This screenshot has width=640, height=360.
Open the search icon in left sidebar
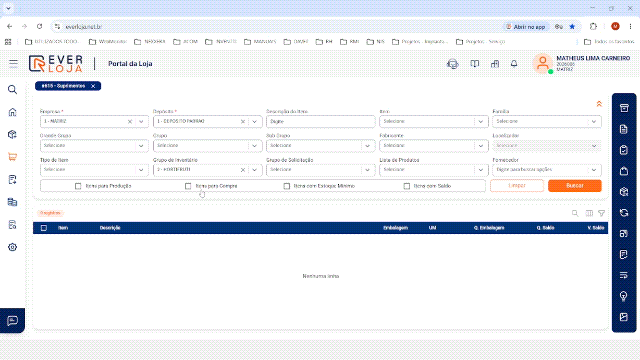click(x=12, y=89)
